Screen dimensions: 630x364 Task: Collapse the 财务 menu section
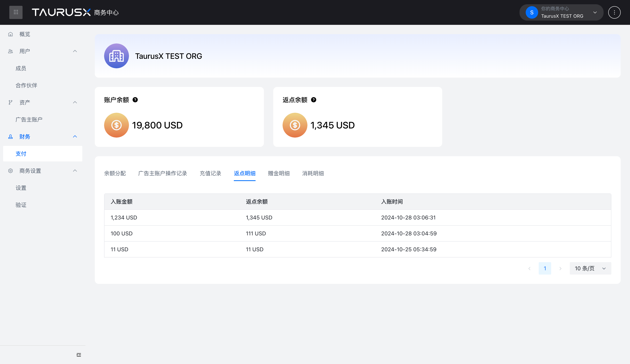tap(75, 137)
